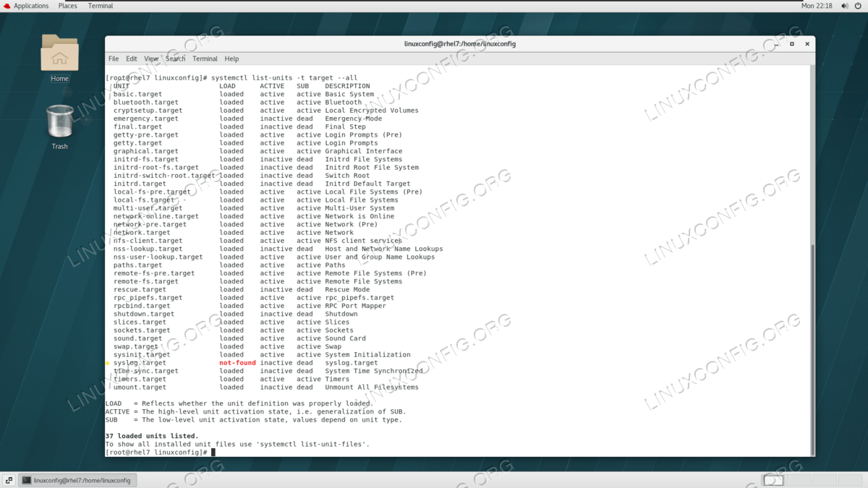Select the first workspace in switcher
868x488 pixels.
tap(773, 480)
